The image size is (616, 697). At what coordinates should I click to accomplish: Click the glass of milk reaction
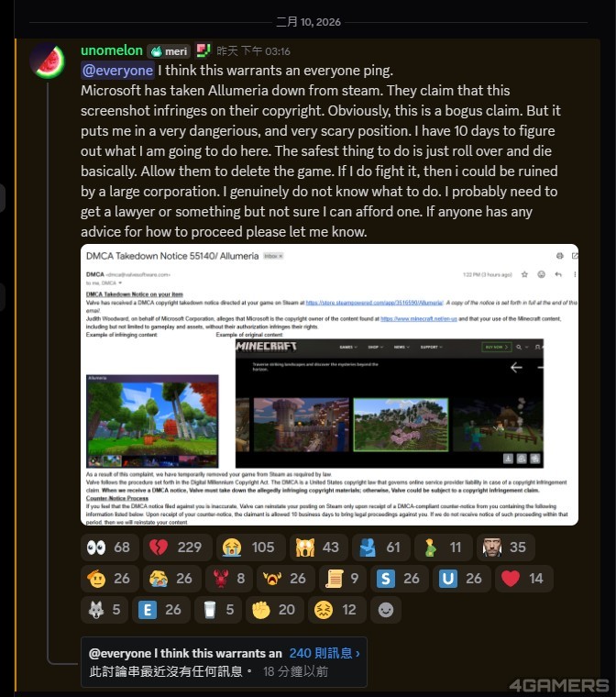point(218,610)
